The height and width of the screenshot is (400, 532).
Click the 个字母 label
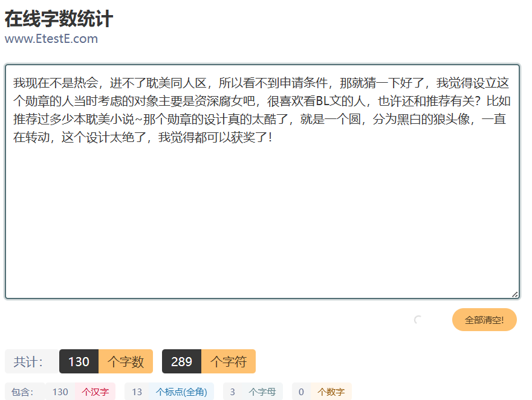click(262, 392)
